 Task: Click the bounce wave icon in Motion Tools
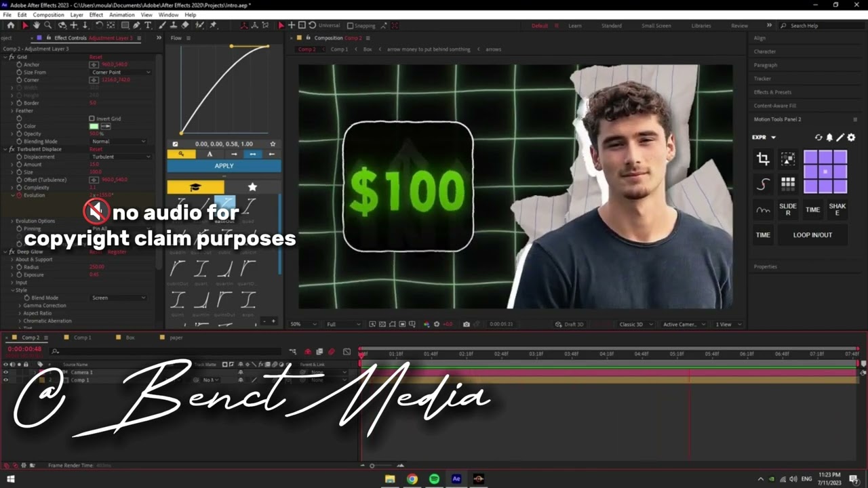pos(763,209)
